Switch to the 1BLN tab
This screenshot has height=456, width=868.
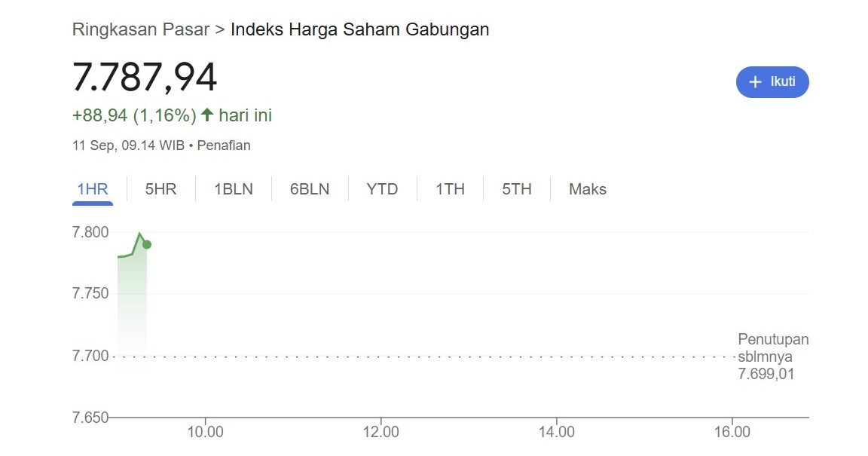click(x=234, y=189)
